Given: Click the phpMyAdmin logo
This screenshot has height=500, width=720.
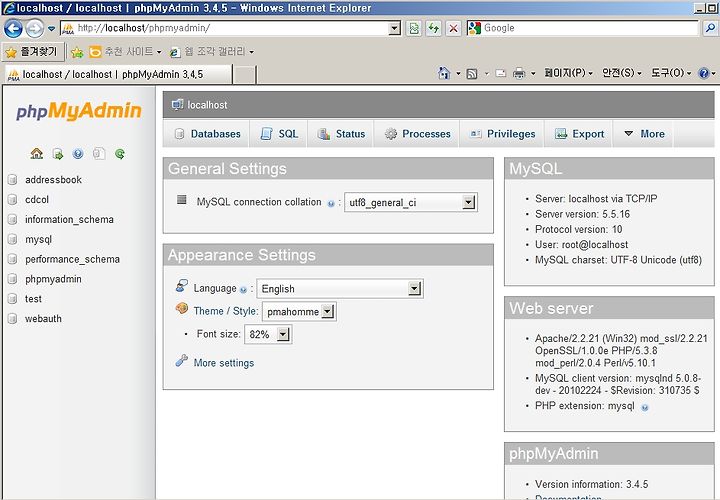Looking at the screenshot, I should coord(79,111).
